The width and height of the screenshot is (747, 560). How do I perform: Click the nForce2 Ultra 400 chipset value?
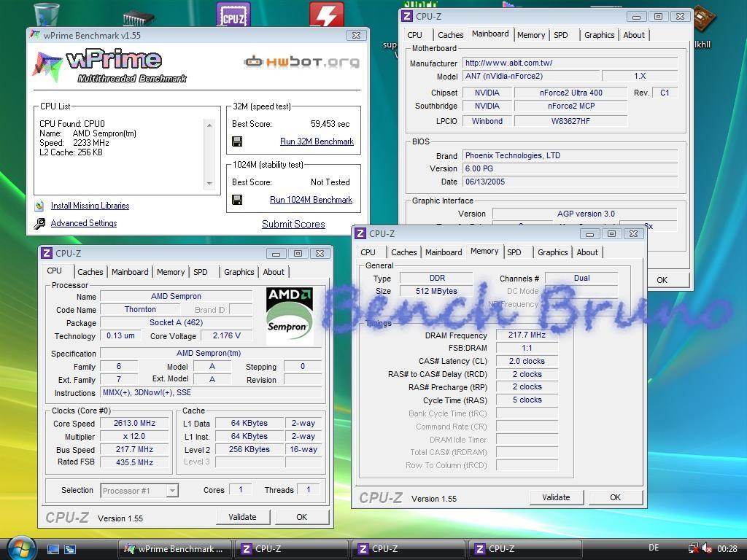[x=570, y=93]
